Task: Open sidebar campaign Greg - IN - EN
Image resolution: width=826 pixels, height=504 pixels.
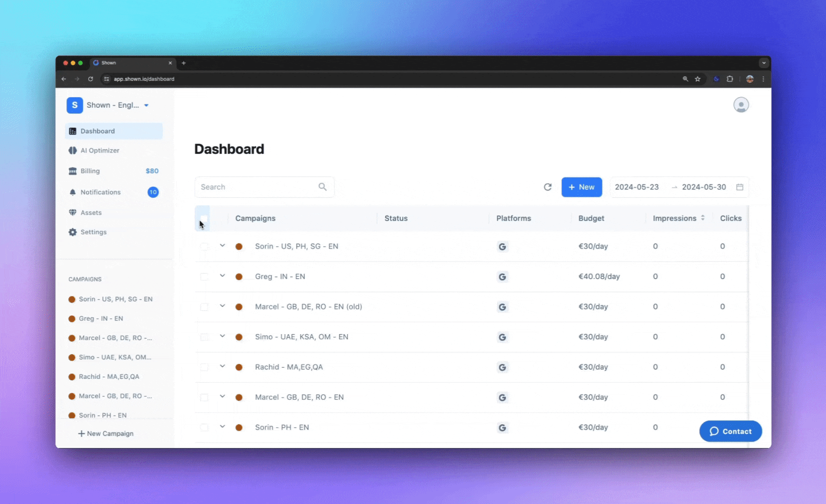Action: [96, 319]
